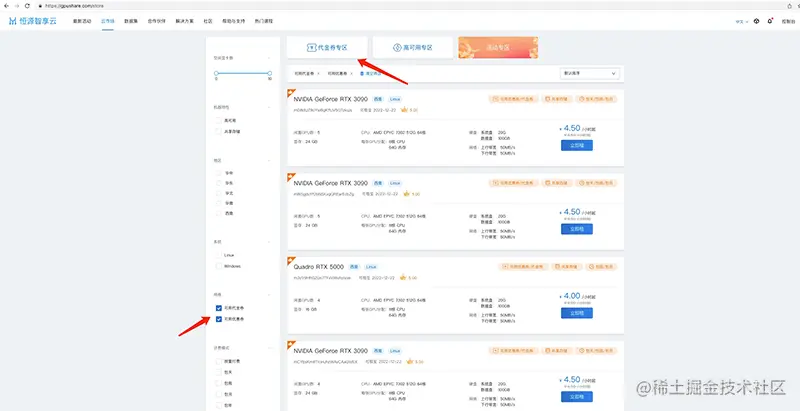Remove the 可用优惠券 filter chip via its x
Viewport: 800px width, 411px height.
(352, 73)
